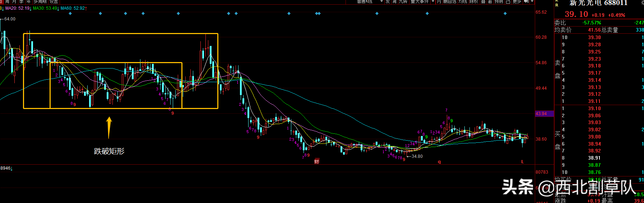Screen dimensions: 644x203
Task: Click the gear settings icon beside stock name
Action: pos(642,3)
